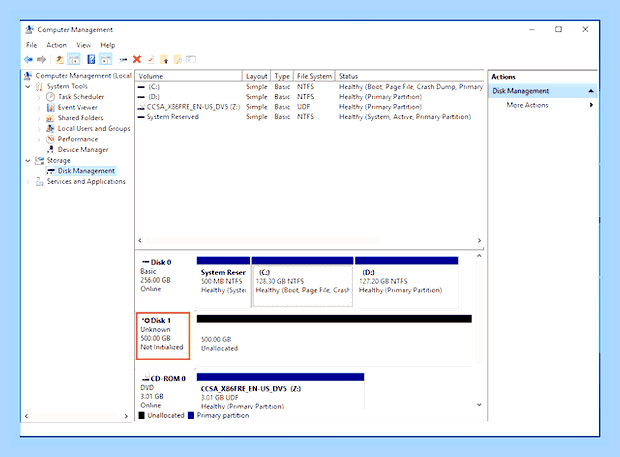The width and height of the screenshot is (620, 457).
Task: Expand the Event Viewer node
Action: coord(39,108)
